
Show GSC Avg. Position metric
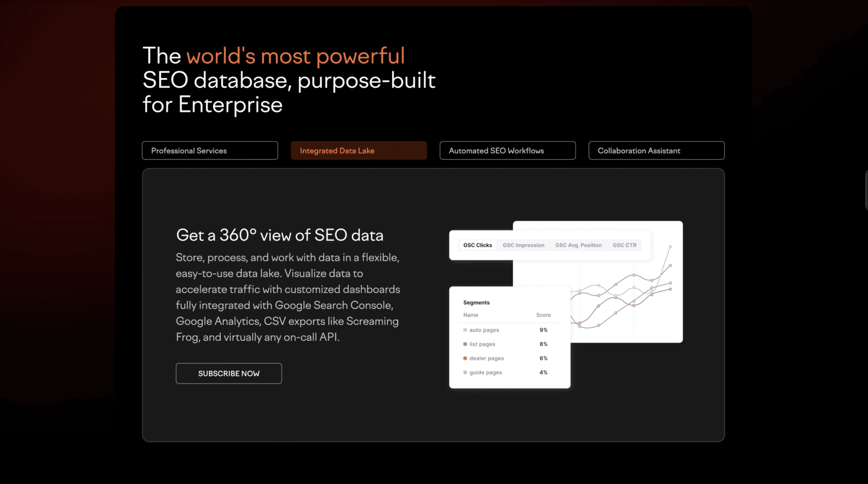(x=578, y=245)
